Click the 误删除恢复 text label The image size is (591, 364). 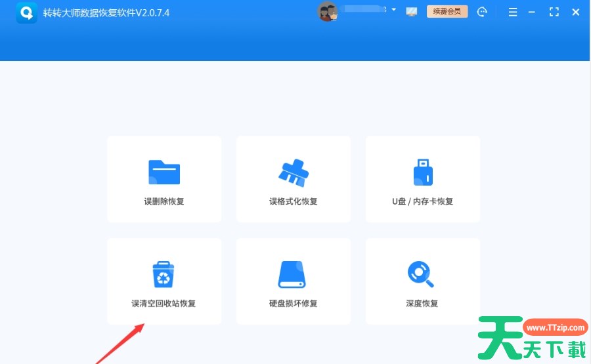point(164,201)
